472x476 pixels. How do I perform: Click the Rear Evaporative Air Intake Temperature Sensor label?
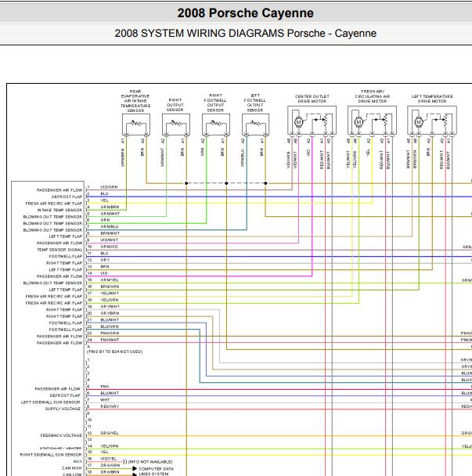135,101
